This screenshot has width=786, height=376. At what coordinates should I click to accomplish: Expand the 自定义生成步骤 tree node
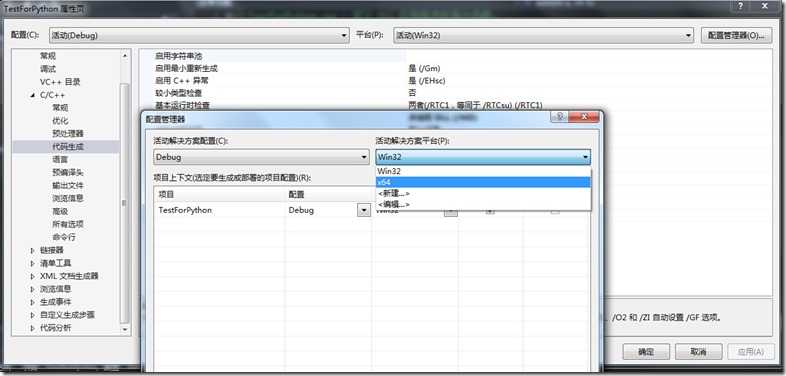pos(33,315)
